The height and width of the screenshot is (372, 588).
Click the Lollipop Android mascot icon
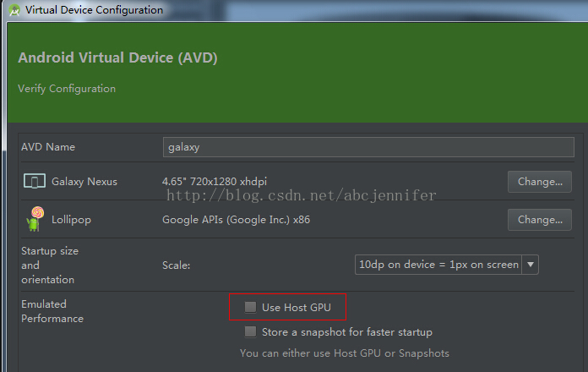(35, 219)
